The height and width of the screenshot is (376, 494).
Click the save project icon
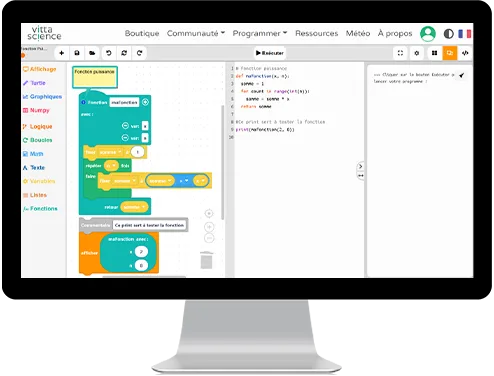pyautogui.click(x=77, y=53)
